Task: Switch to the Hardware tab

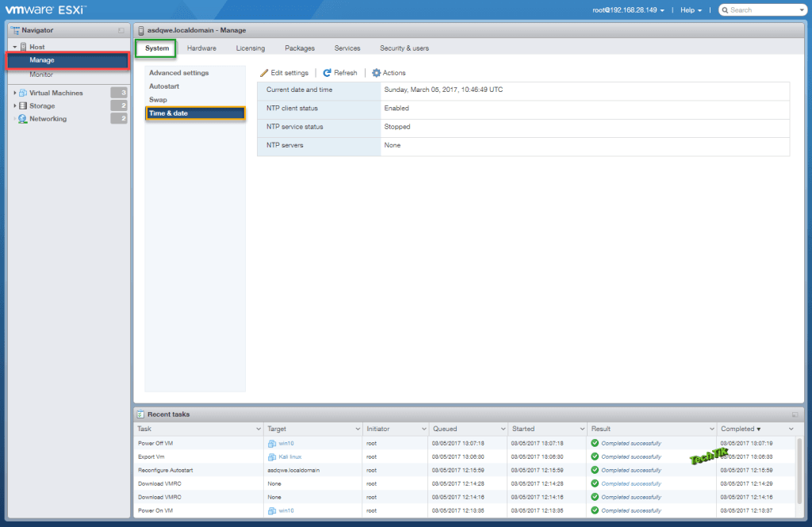Action: (201, 48)
